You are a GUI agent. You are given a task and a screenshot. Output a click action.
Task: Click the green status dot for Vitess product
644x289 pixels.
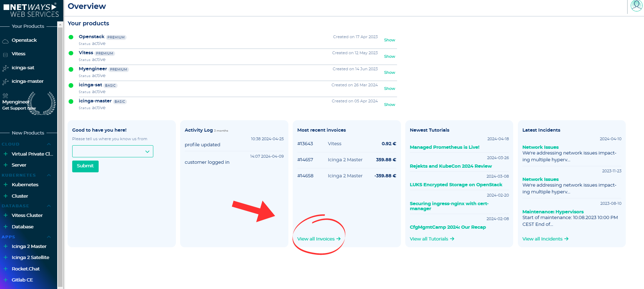[x=71, y=53]
